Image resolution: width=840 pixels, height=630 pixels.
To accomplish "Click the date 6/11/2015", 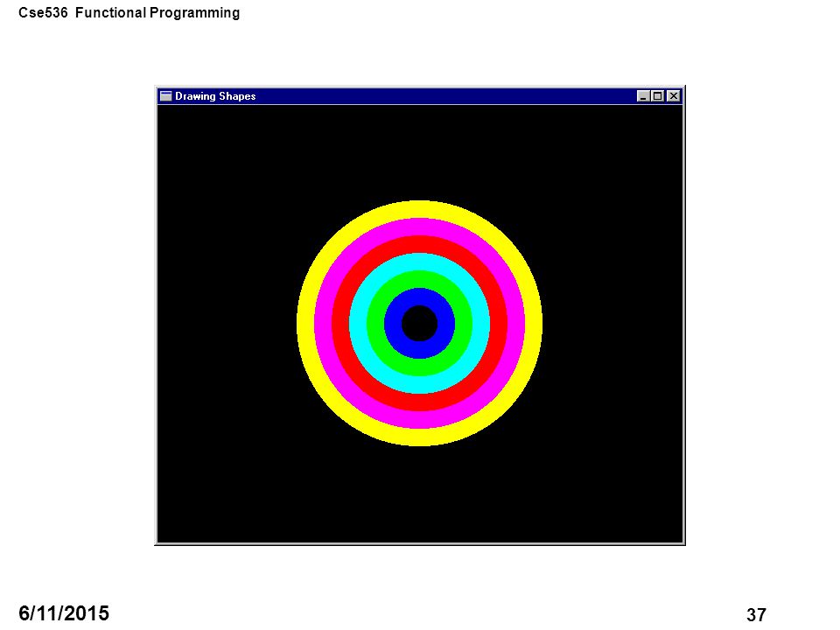I will point(64,612).
